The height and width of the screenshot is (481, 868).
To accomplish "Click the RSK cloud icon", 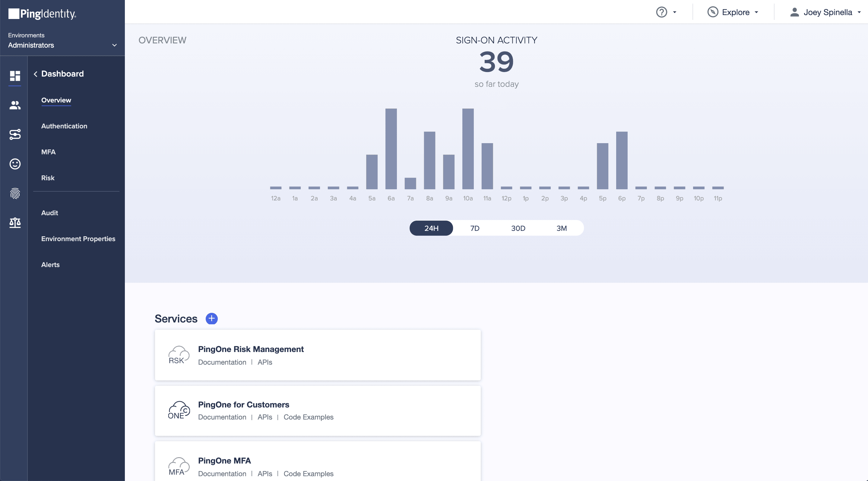I will tap(179, 355).
